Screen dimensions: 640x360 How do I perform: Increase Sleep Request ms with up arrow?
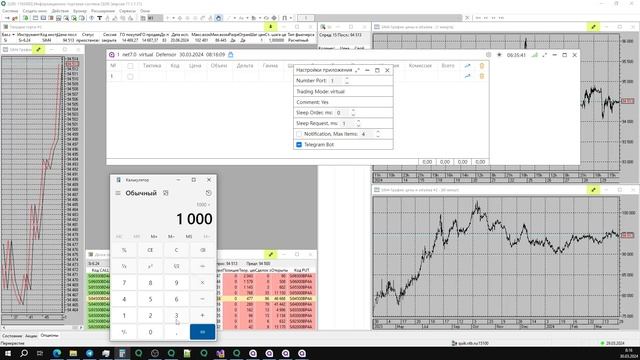click(x=358, y=121)
